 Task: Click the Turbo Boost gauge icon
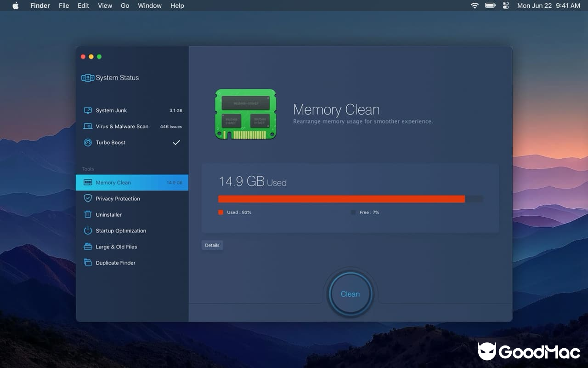pos(88,143)
